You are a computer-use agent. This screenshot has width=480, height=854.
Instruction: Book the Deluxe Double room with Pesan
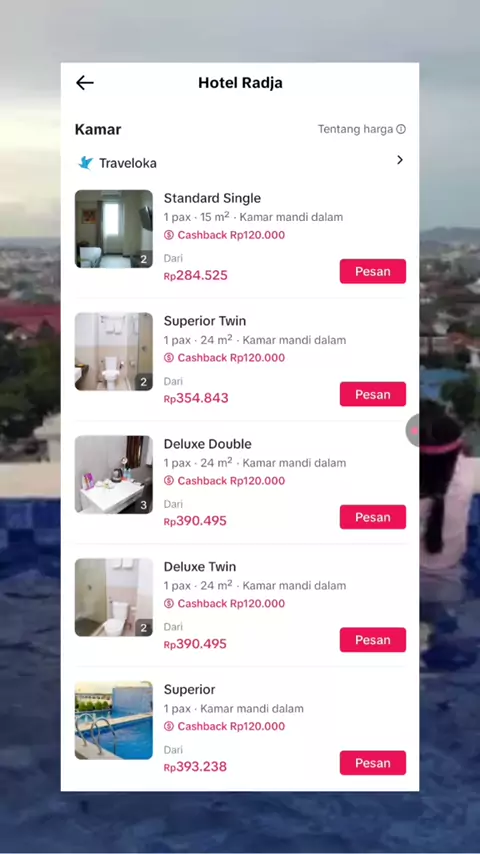pos(373,517)
